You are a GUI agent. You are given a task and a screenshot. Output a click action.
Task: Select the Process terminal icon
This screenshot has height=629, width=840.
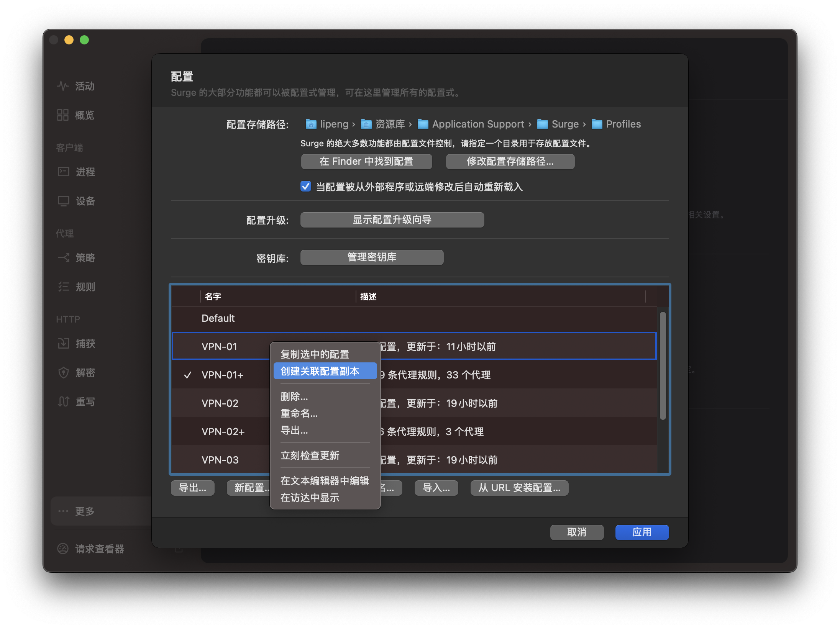pos(63,172)
